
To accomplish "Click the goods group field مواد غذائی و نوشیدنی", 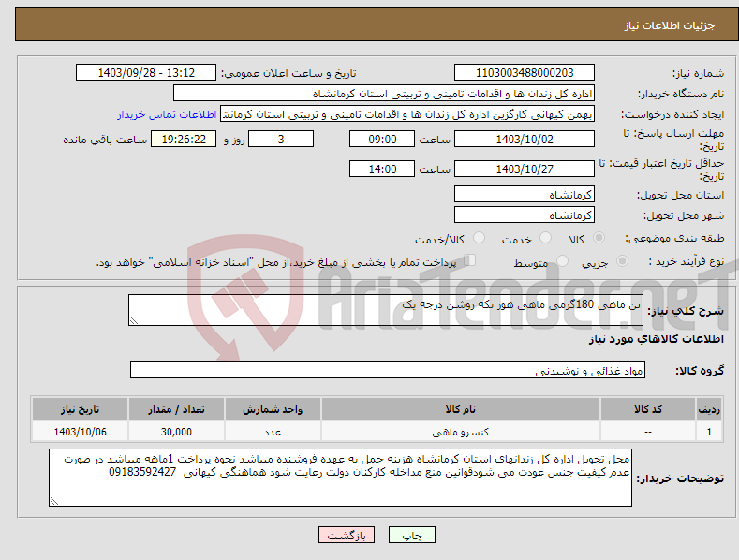I will tap(388, 371).
